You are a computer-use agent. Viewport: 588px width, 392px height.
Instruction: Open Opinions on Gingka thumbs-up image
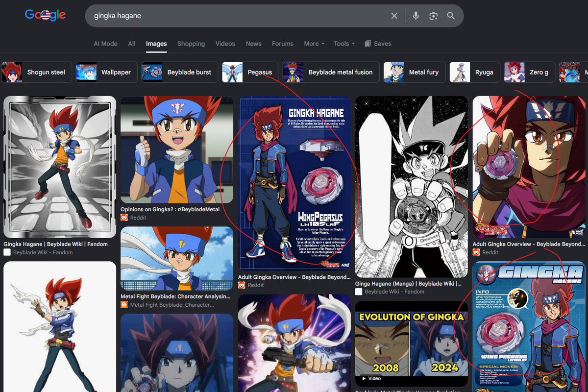177,149
